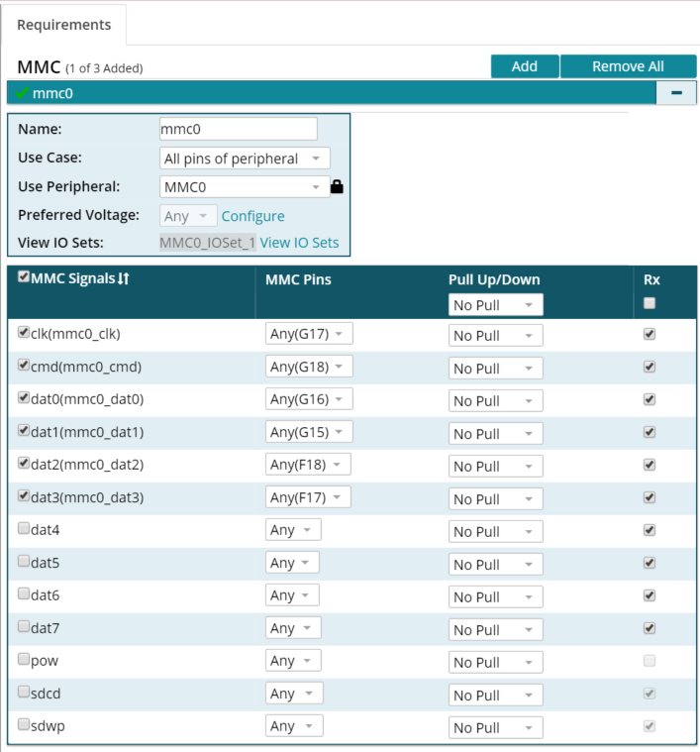Uncheck the dat1(mmc0_dat1) signal checkbox
This screenshot has width=700, height=752.
click(24, 430)
